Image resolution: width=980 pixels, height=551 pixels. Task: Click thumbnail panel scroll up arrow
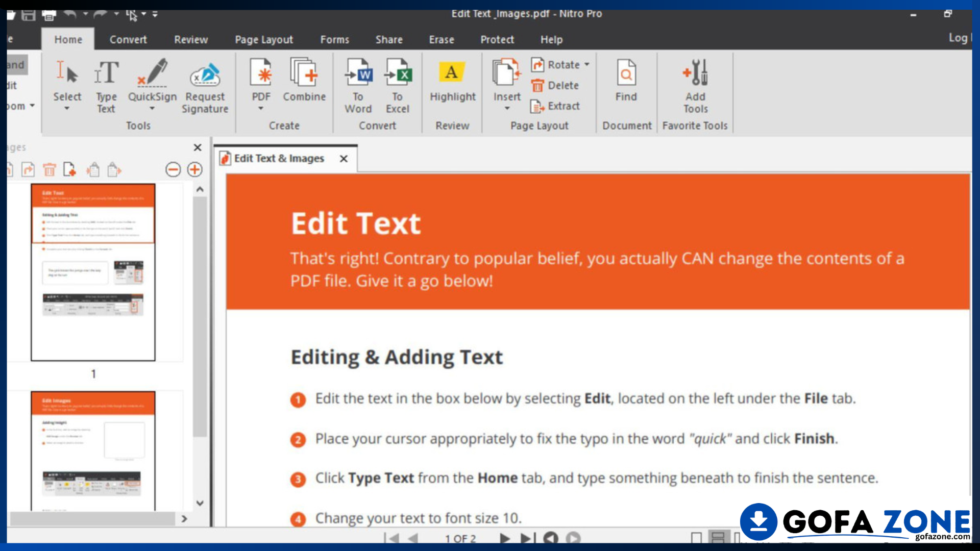tap(200, 189)
